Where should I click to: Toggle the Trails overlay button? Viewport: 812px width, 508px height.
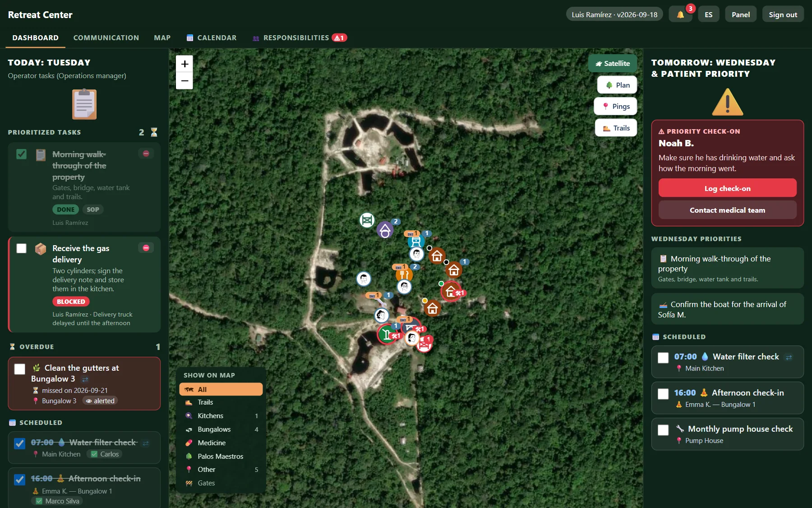tap(616, 128)
